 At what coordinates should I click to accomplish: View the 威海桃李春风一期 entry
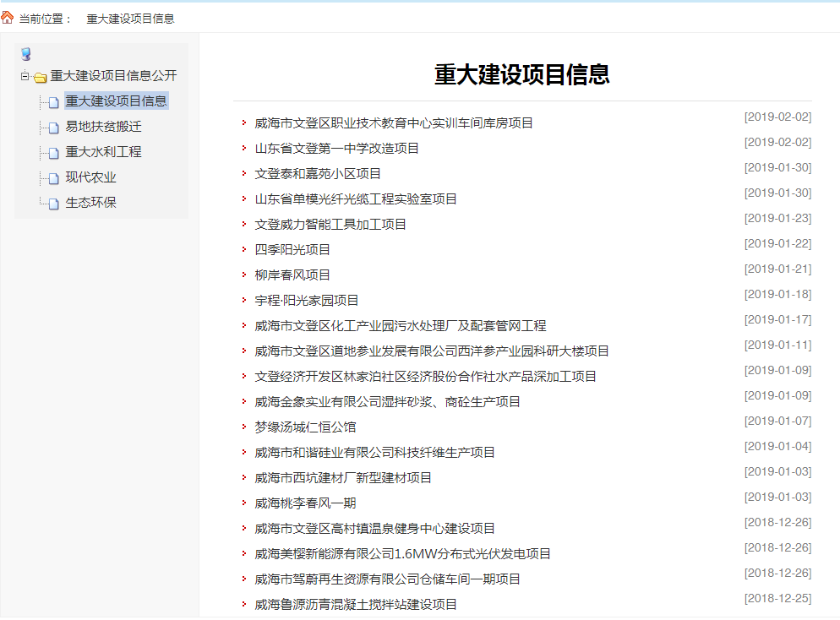[305, 503]
